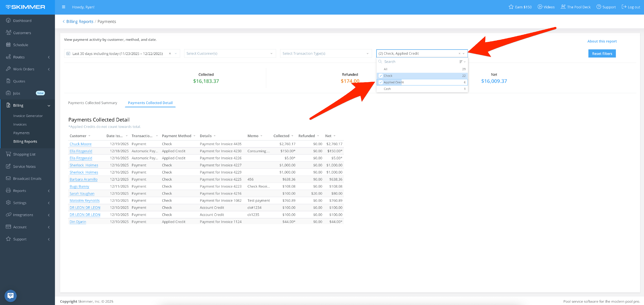Viewport: 644px width, 305px height.
Task: Click the Shopping List cart icon
Action: coord(8,154)
